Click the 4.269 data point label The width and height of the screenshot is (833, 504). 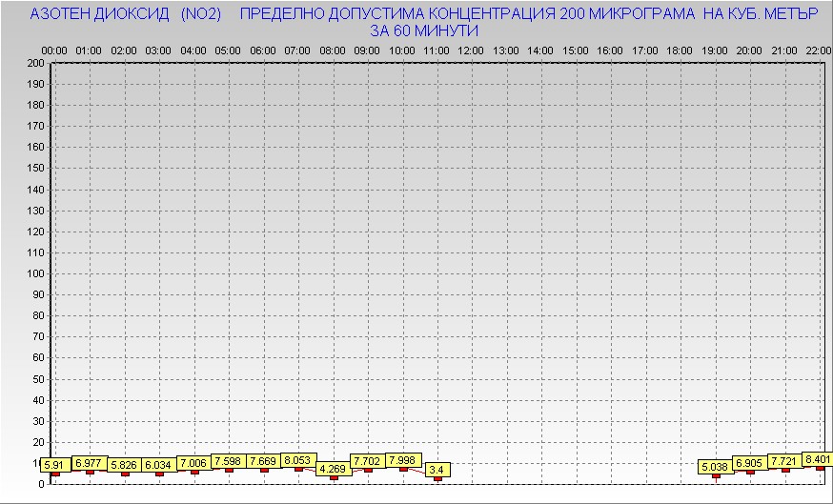point(333,469)
